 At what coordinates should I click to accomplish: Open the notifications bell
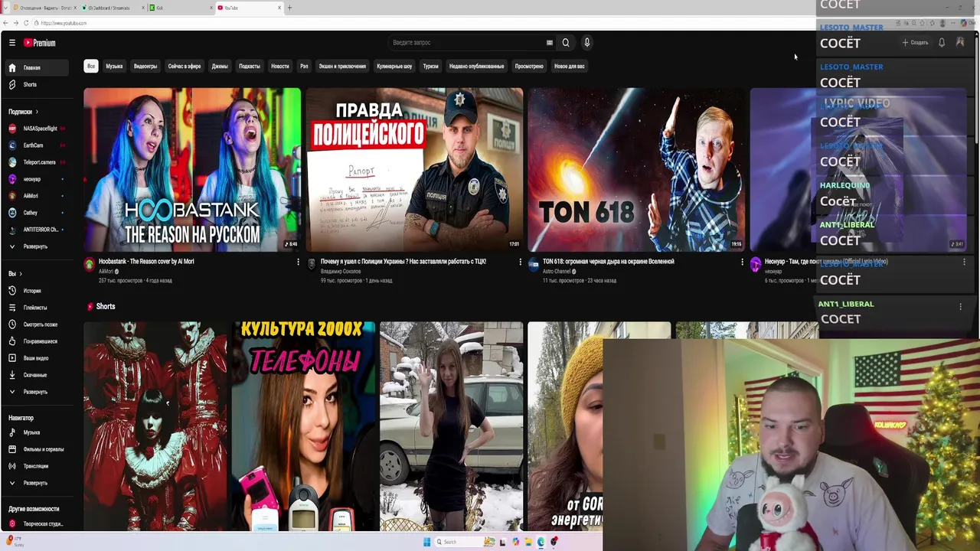click(942, 43)
